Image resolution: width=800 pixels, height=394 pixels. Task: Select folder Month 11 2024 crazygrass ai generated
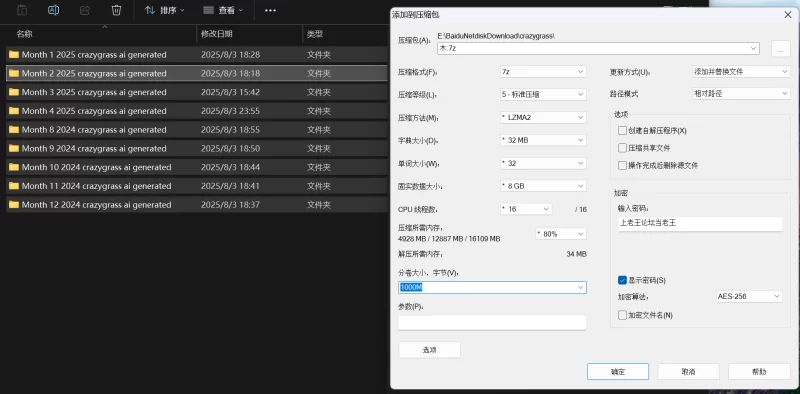click(197, 186)
